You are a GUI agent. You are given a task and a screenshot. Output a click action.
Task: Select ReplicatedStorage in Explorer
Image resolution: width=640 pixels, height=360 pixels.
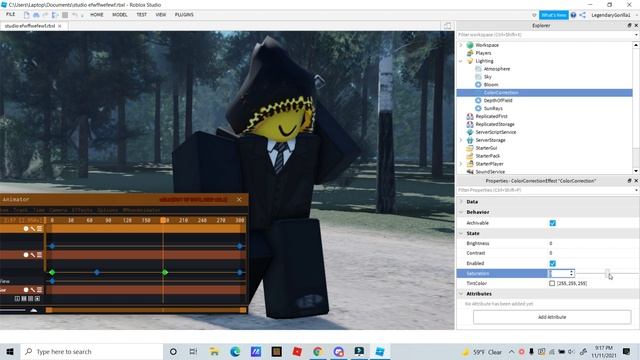pyautogui.click(x=495, y=124)
